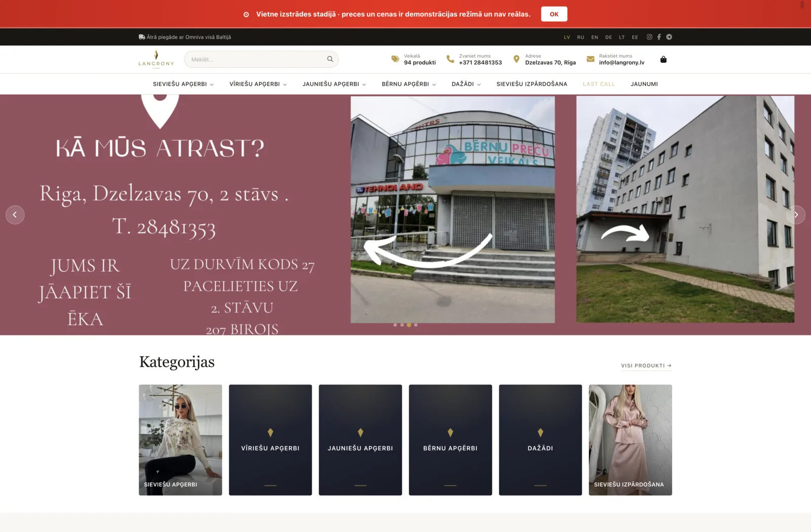The width and height of the screenshot is (811, 532).
Task: Expand Bērnu apģērbi menu
Action: 409,84
